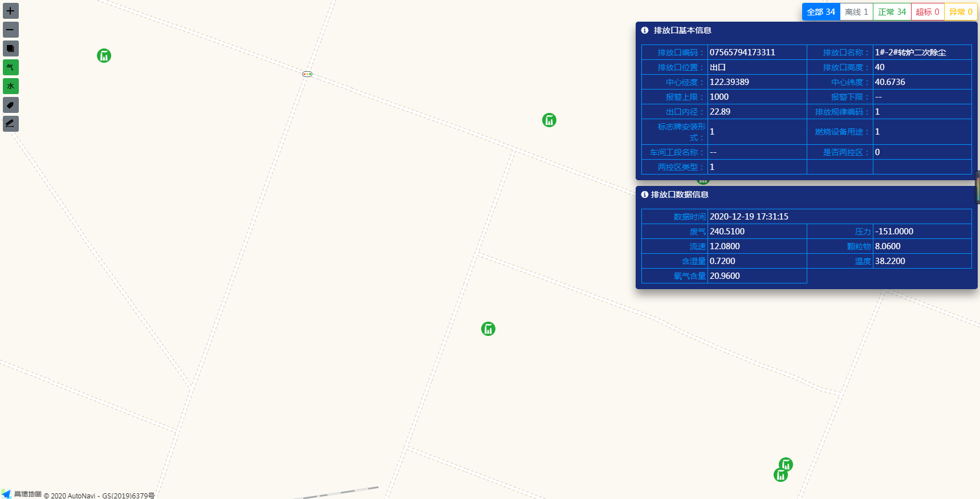Screen dimensions: 980x499
Task: Show all outlets via 全部 34 tab
Action: point(820,12)
